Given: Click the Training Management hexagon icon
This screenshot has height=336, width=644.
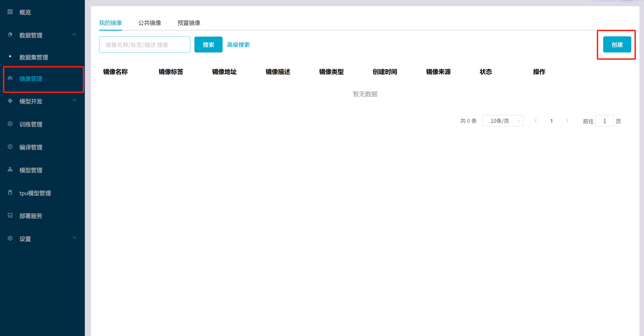Looking at the screenshot, I should pyautogui.click(x=10, y=124).
